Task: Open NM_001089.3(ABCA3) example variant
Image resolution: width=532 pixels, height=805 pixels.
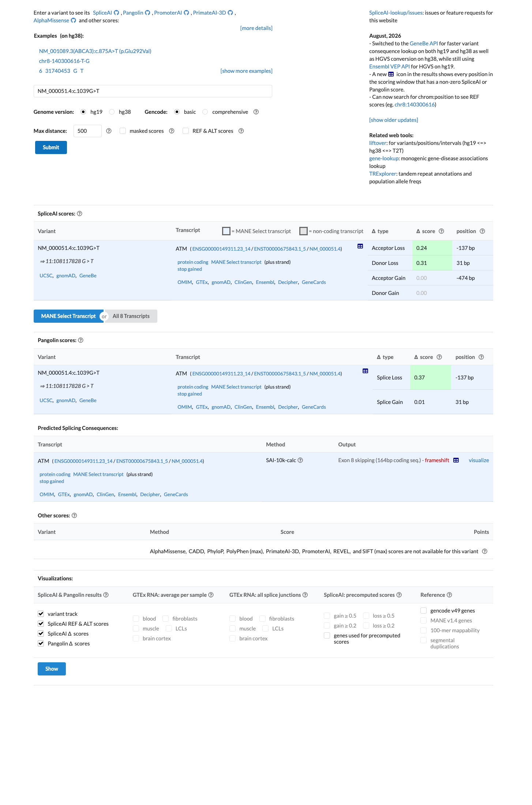Action: click(95, 51)
